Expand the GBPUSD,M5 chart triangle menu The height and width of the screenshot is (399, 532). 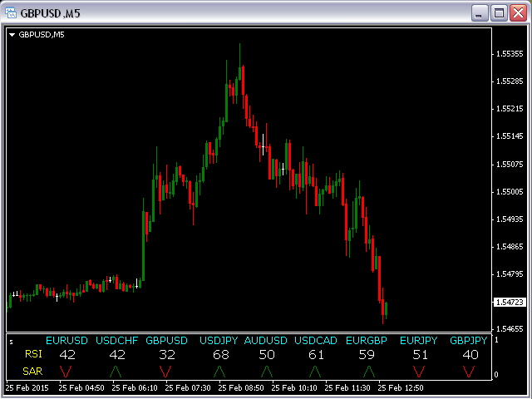pyautogui.click(x=12, y=35)
